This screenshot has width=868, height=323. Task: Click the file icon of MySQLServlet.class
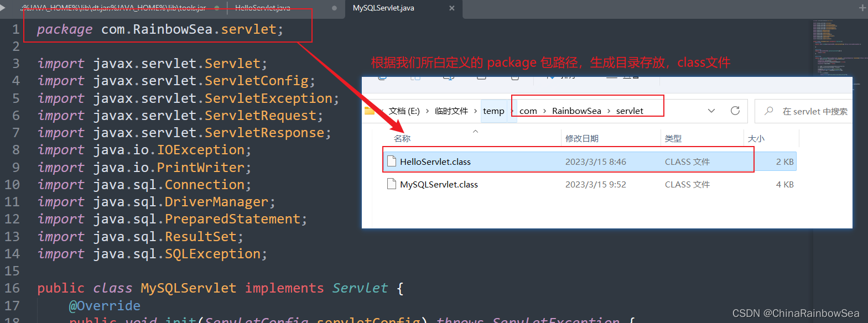click(x=392, y=184)
